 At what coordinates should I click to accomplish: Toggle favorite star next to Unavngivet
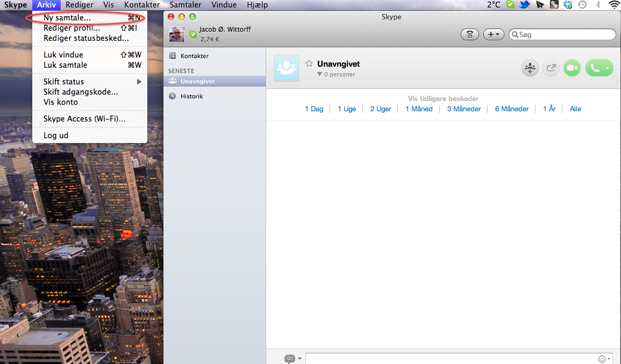(x=309, y=63)
